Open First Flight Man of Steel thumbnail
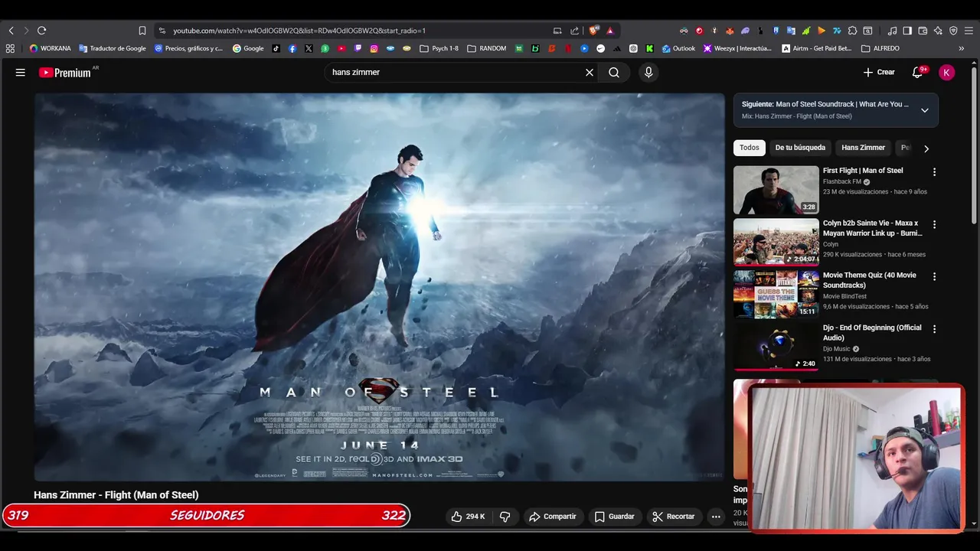 (x=776, y=191)
